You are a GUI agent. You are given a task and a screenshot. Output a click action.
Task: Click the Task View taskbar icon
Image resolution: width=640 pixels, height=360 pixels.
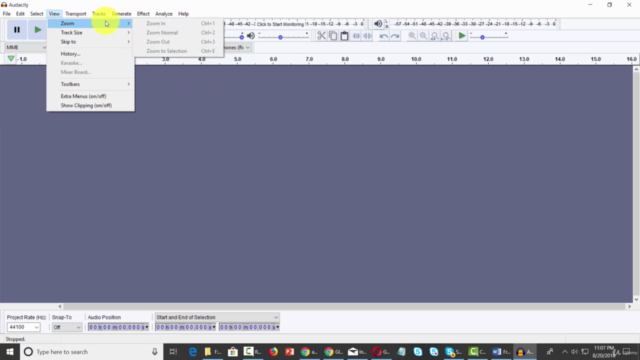pyautogui.click(x=173, y=351)
